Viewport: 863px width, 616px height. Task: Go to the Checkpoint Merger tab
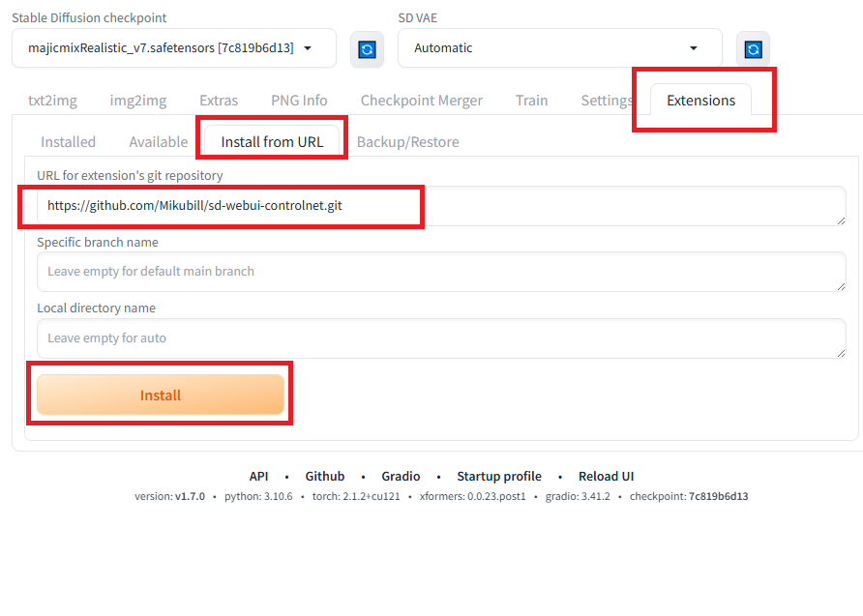click(422, 101)
